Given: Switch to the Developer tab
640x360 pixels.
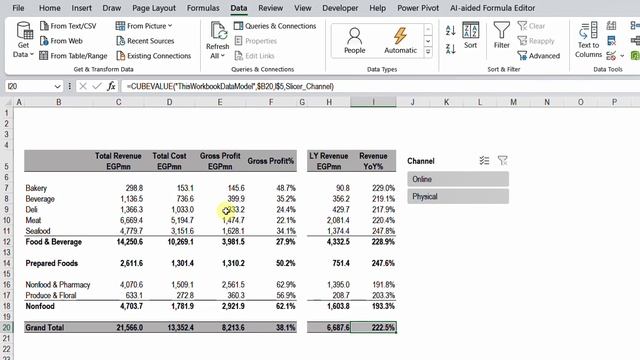Looking at the screenshot, I should click(x=340, y=8).
